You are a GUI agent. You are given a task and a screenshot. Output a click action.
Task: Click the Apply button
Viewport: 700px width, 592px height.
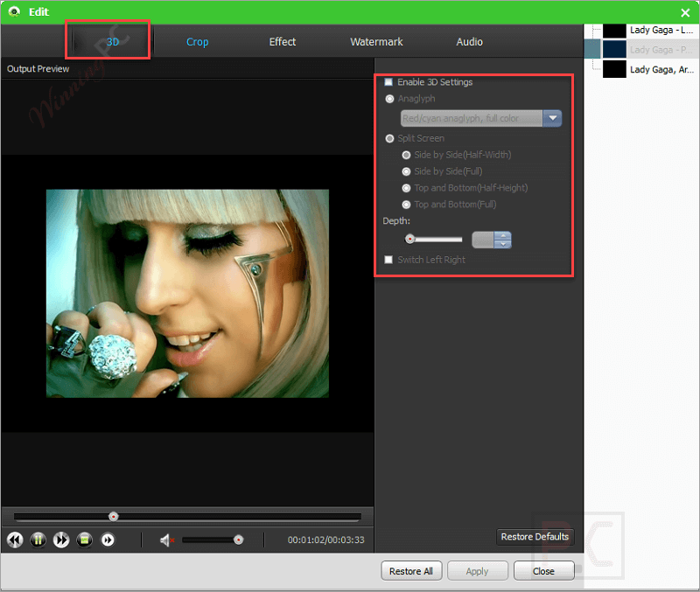(x=477, y=571)
